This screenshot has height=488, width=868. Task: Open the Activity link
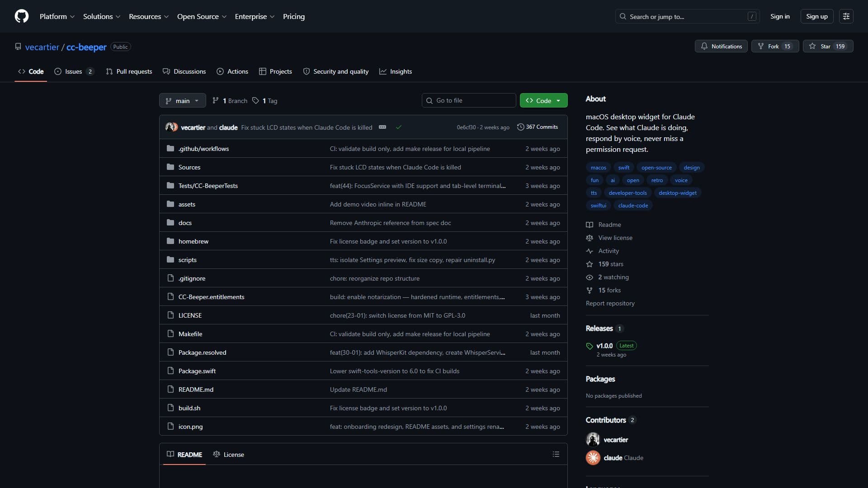click(x=603, y=251)
